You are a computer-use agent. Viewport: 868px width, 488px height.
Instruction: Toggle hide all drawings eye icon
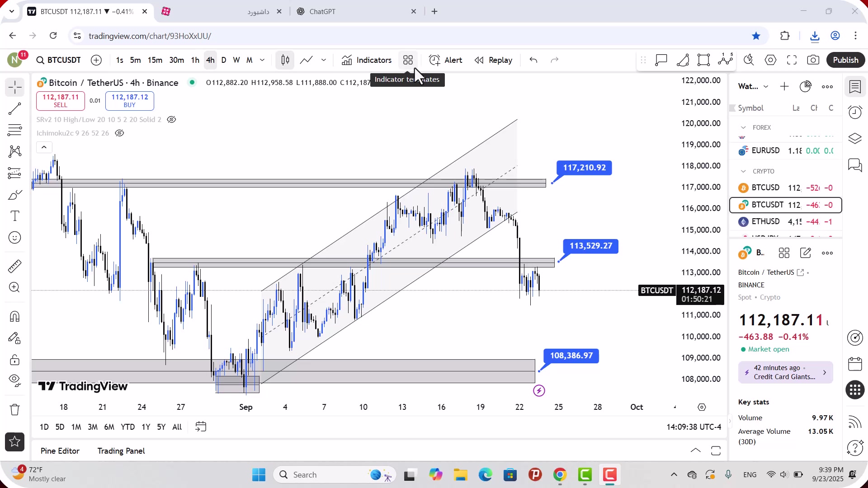[14, 381]
